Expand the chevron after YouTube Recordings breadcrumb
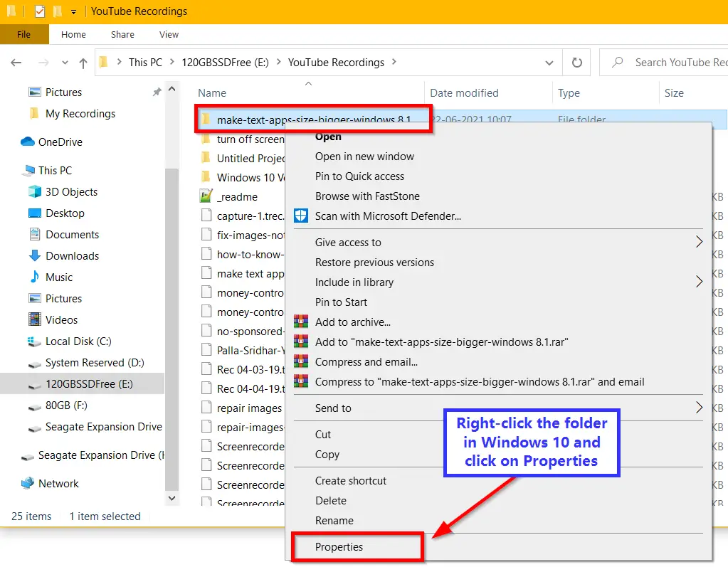The image size is (728, 567). click(x=394, y=62)
